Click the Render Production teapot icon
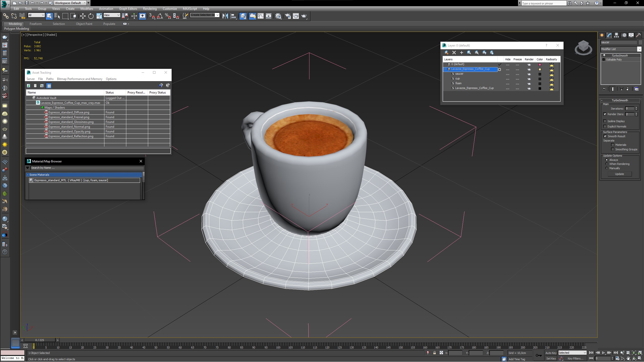 point(304,16)
